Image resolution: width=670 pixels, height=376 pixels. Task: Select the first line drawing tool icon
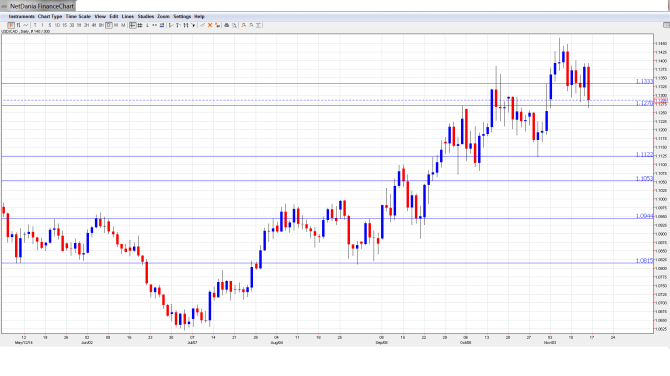[171, 25]
